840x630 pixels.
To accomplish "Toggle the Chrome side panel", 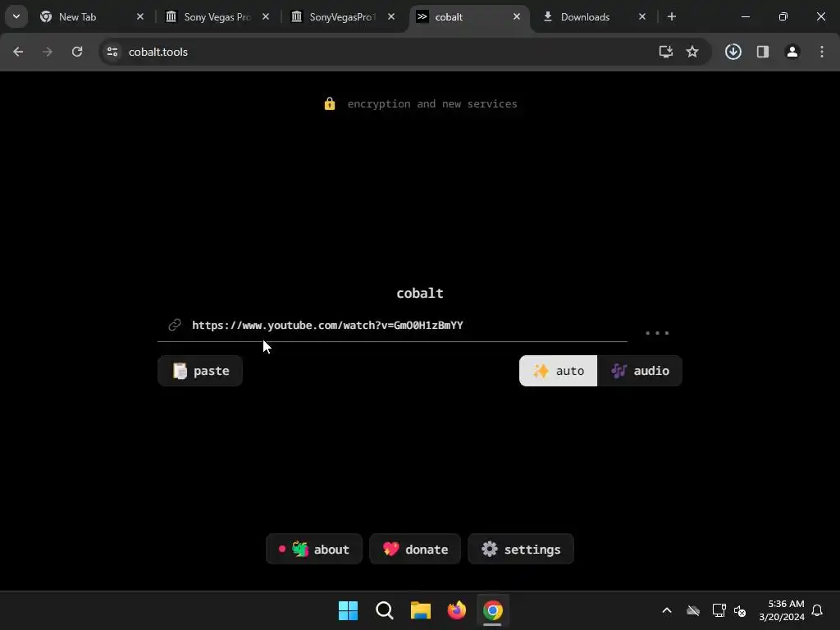I will [x=763, y=52].
